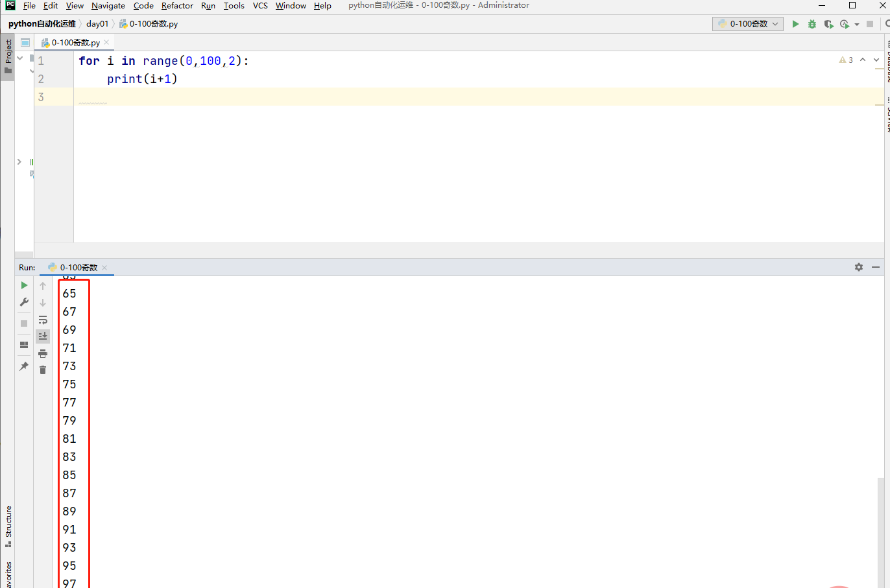Open the Edit menu
The height and width of the screenshot is (588, 890).
tap(51, 6)
